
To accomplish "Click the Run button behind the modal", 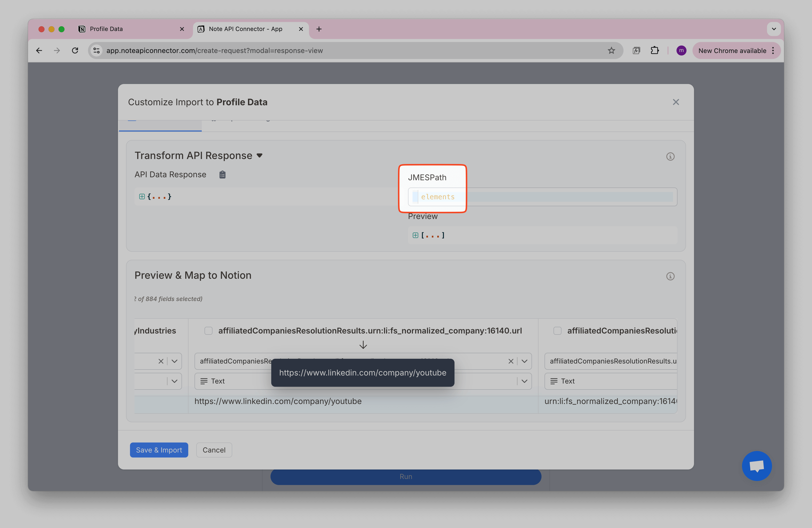I will [x=406, y=476].
